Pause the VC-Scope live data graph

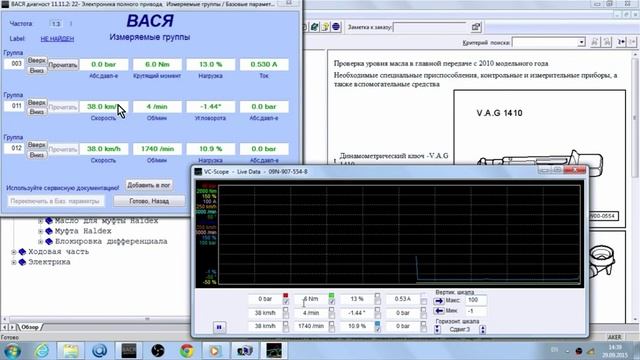pos(219,327)
